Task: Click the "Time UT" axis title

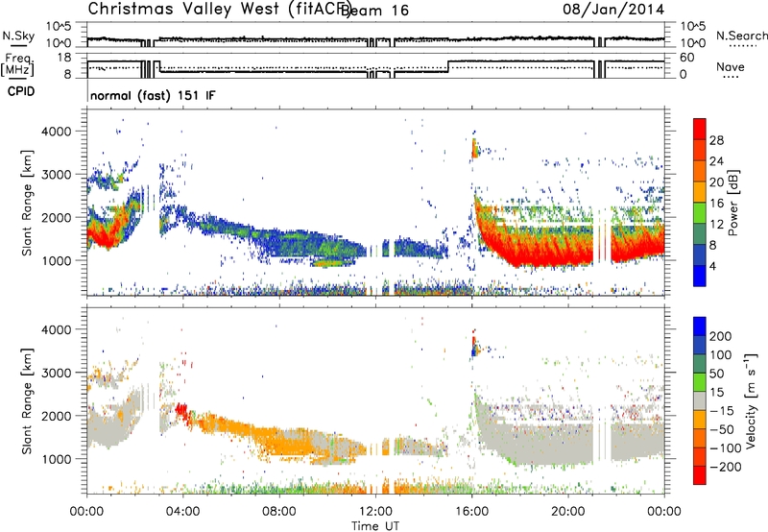Action: click(x=375, y=526)
